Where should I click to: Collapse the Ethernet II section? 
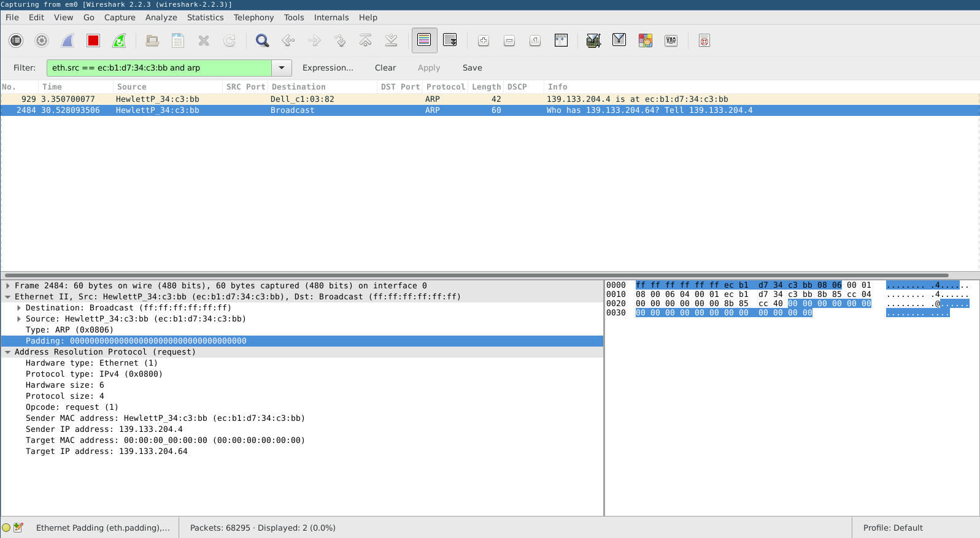tap(8, 297)
